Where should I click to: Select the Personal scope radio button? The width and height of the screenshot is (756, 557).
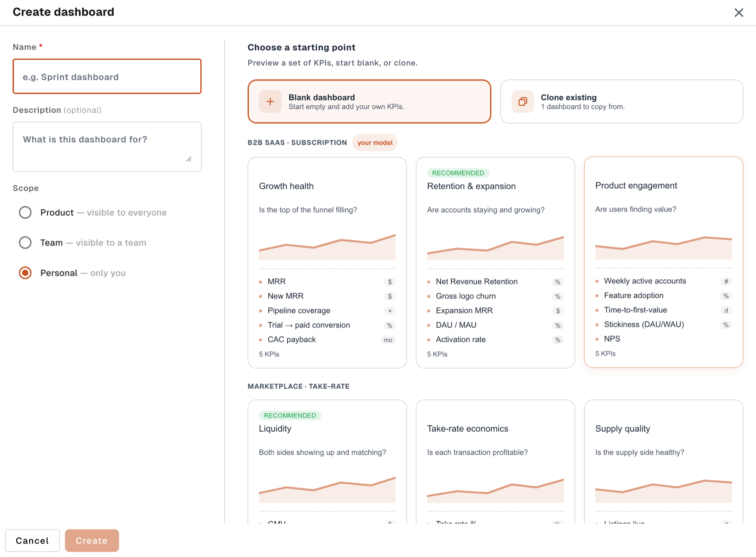click(25, 273)
